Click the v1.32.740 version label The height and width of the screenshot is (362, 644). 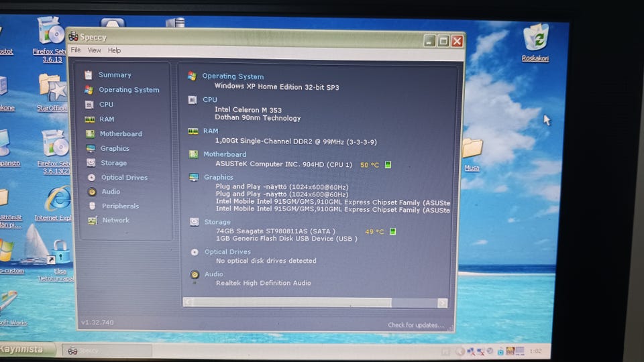(x=97, y=322)
